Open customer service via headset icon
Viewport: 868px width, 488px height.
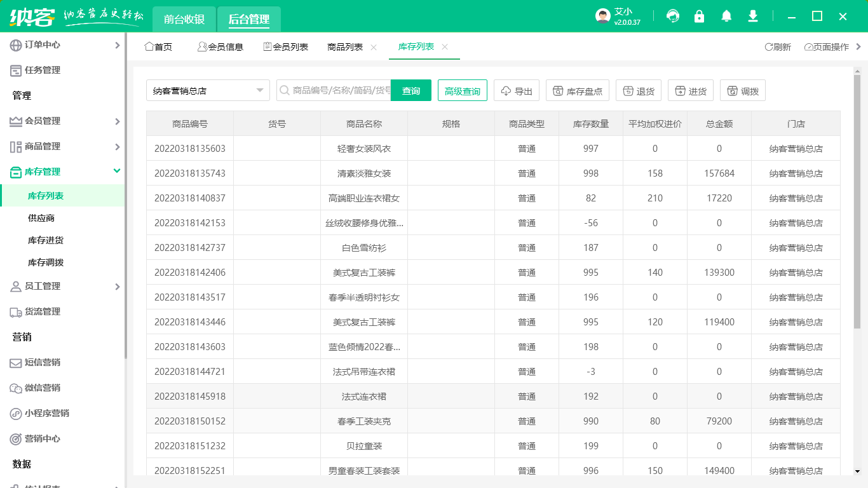pos(673,16)
